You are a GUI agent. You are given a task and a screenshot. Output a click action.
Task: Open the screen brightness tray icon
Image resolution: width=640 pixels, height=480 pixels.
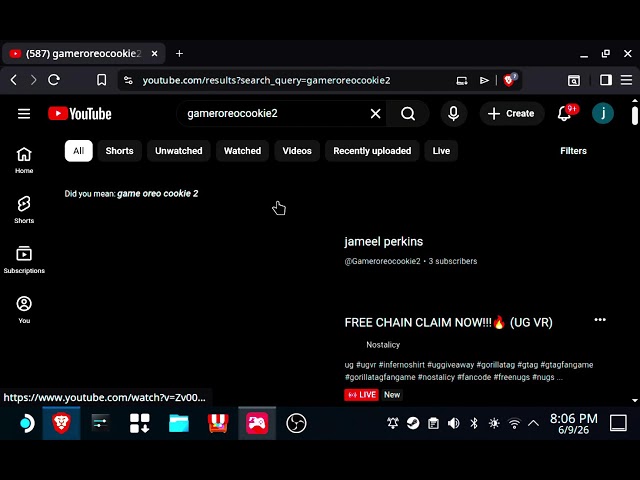pos(494,423)
